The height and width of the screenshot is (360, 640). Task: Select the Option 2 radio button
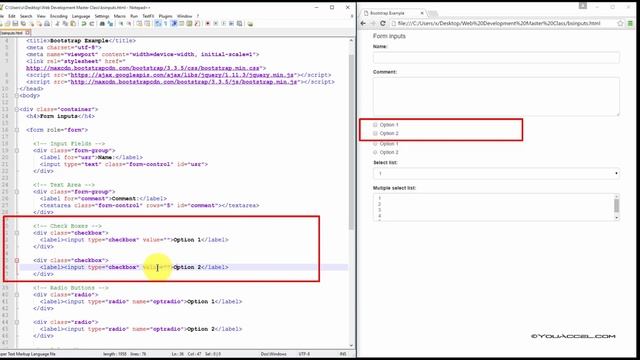(x=375, y=152)
